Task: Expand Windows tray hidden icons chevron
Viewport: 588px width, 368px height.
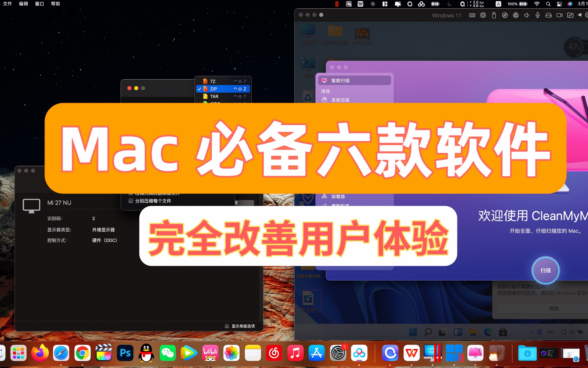Action: (531, 332)
